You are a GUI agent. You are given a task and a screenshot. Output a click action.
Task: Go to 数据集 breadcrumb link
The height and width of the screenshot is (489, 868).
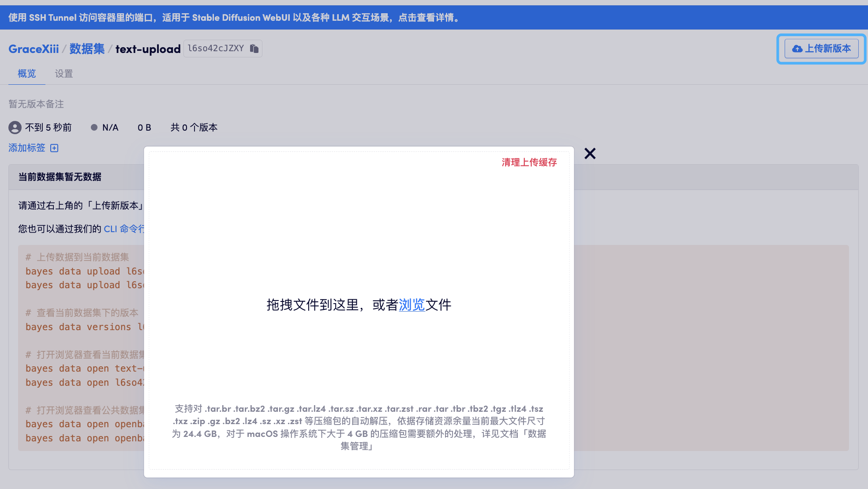[87, 49]
